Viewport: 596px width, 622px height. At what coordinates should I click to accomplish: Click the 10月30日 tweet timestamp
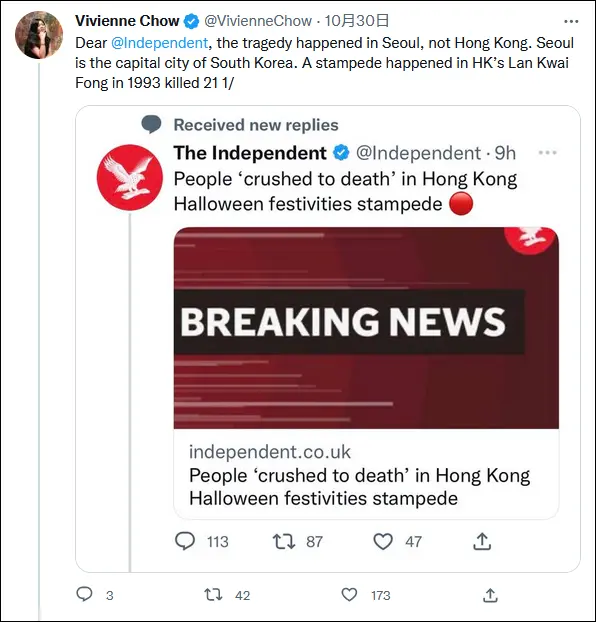356,21
